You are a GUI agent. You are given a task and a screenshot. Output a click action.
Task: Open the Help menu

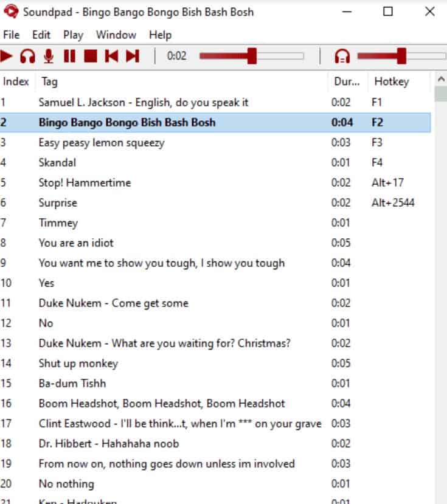coord(160,35)
